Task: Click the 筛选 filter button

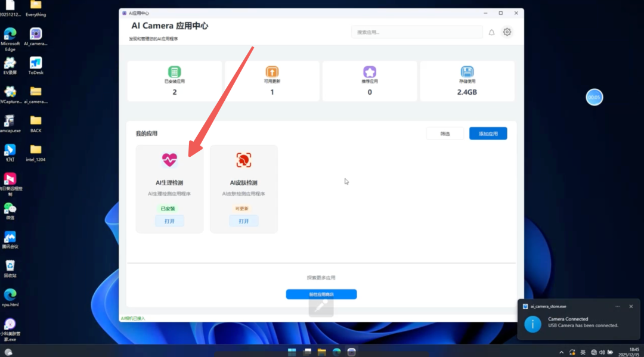Action: 445,134
